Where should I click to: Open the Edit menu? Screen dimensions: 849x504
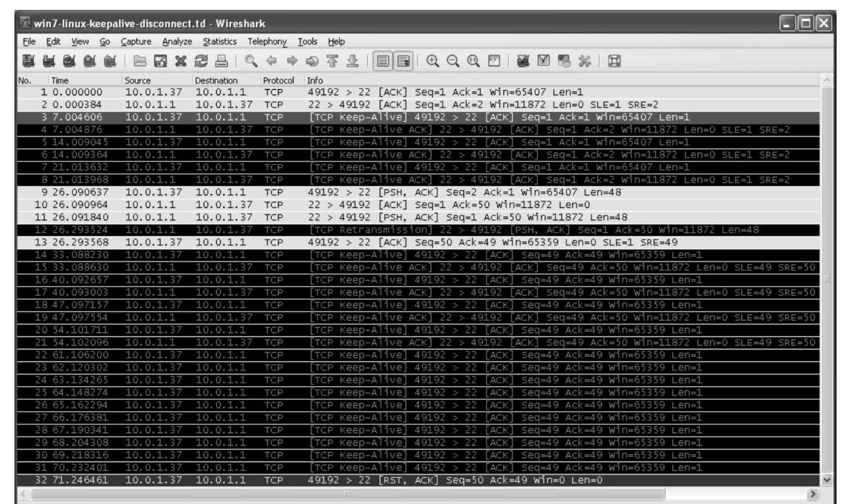tap(53, 42)
